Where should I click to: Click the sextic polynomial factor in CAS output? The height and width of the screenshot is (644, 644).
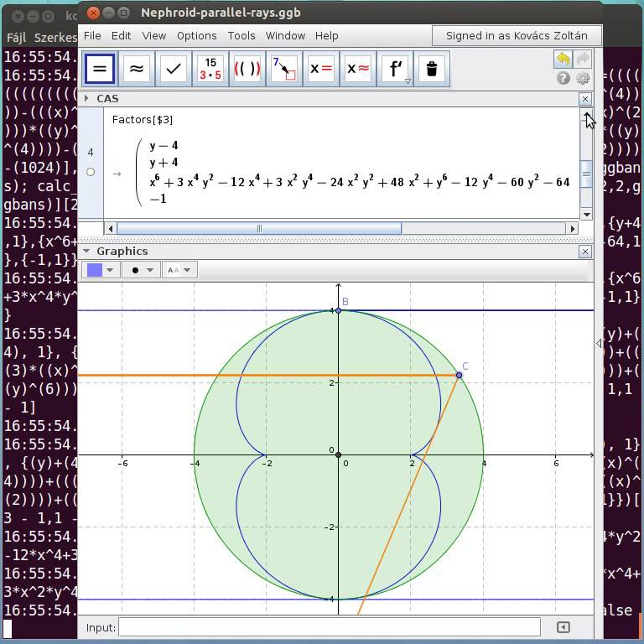360,181
